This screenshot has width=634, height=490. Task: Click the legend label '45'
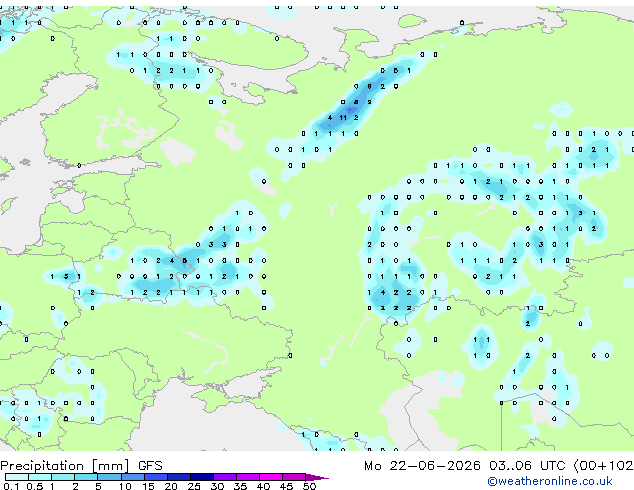286,486
